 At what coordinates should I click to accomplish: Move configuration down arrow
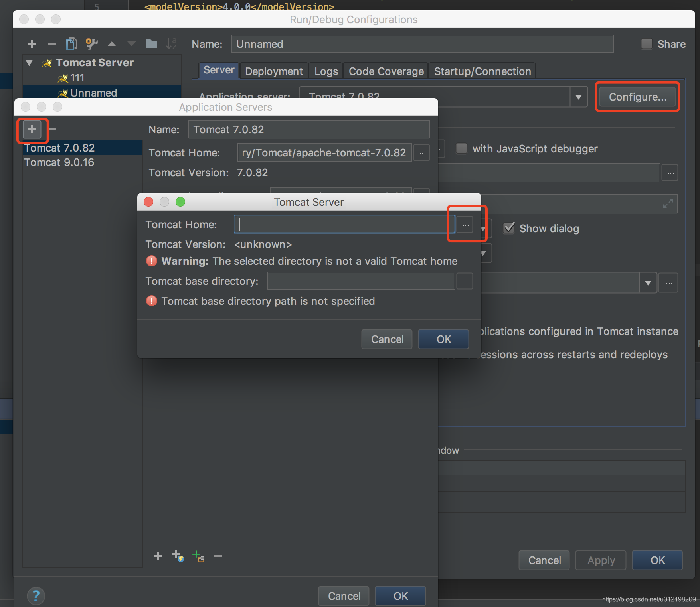point(132,44)
